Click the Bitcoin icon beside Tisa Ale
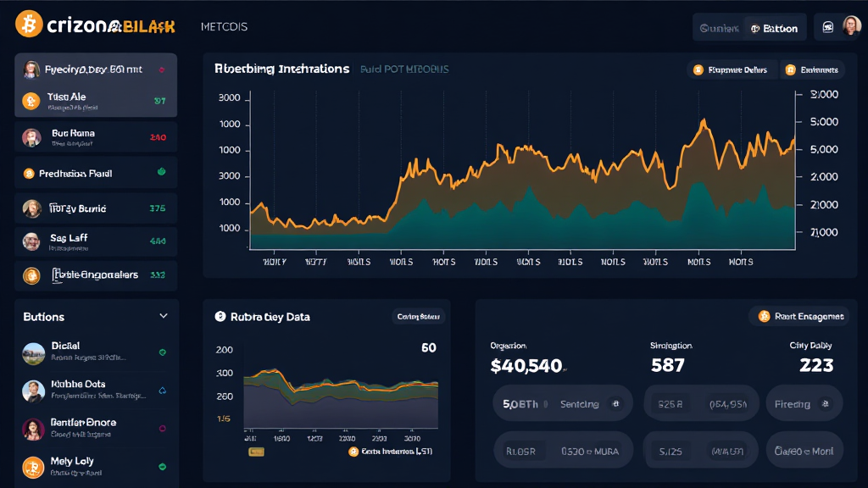The width and height of the screenshot is (868, 488). tap(31, 102)
